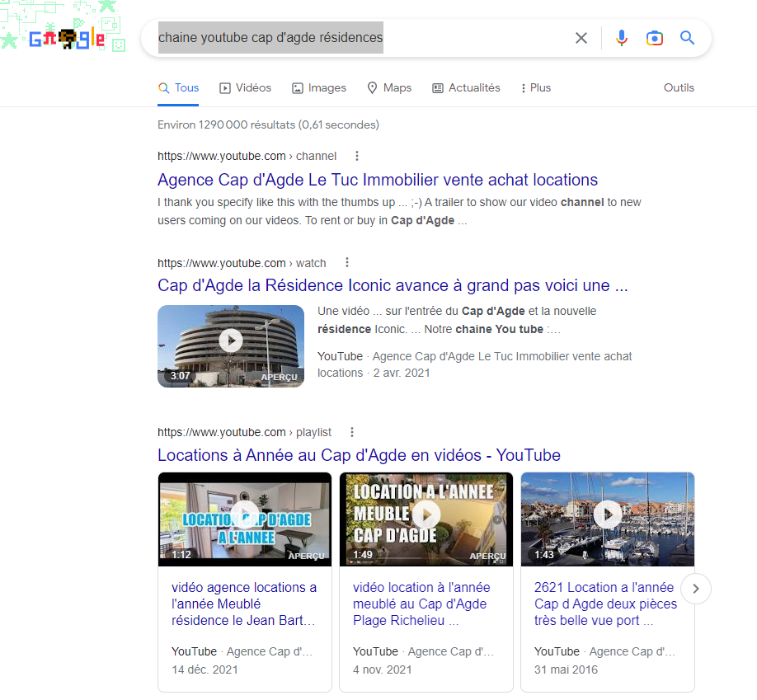Show next videos with carousel arrow
This screenshot has width=757, height=700.
[x=696, y=589]
